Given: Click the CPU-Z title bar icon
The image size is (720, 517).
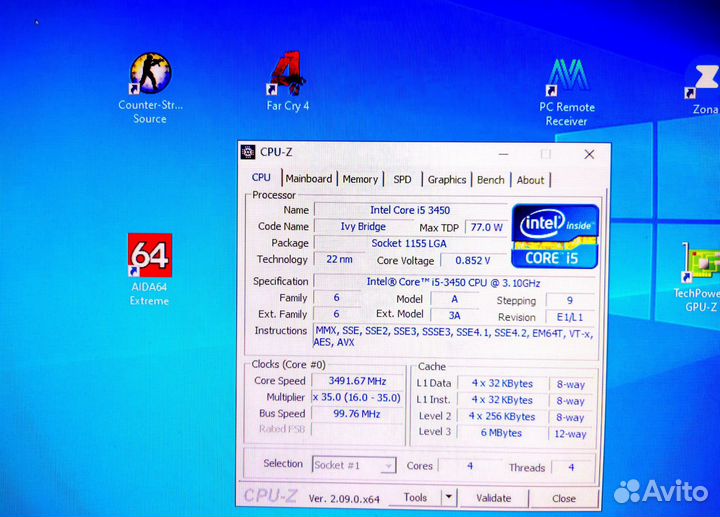Looking at the screenshot, I should [248, 152].
